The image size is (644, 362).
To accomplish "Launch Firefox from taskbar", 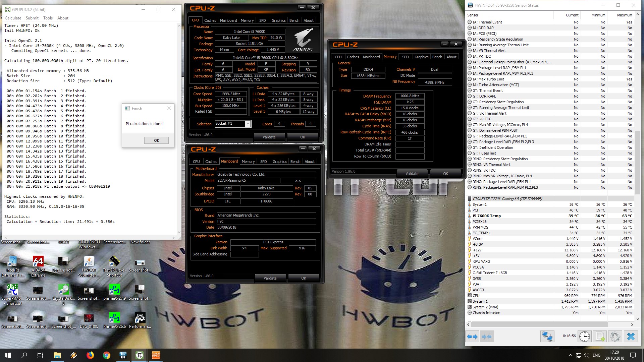I will point(90,355).
